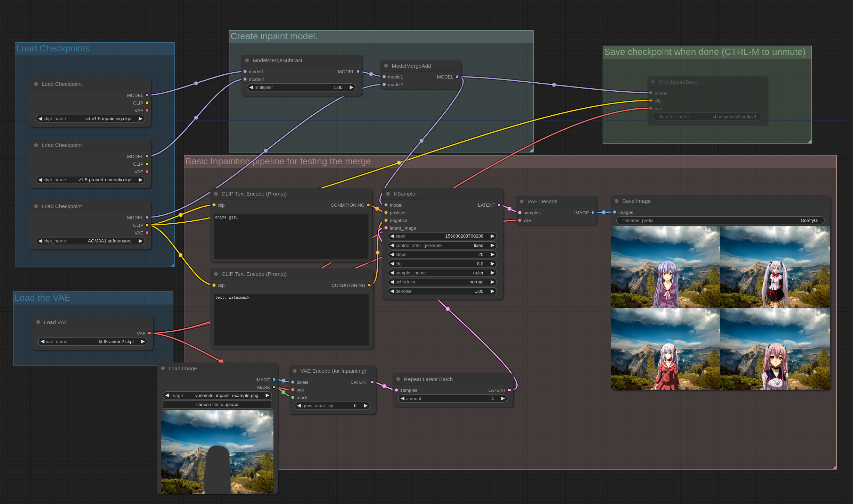Click the CLIP output port on AOM3A1 checkpoint
The image size is (853, 504).
pos(148,225)
